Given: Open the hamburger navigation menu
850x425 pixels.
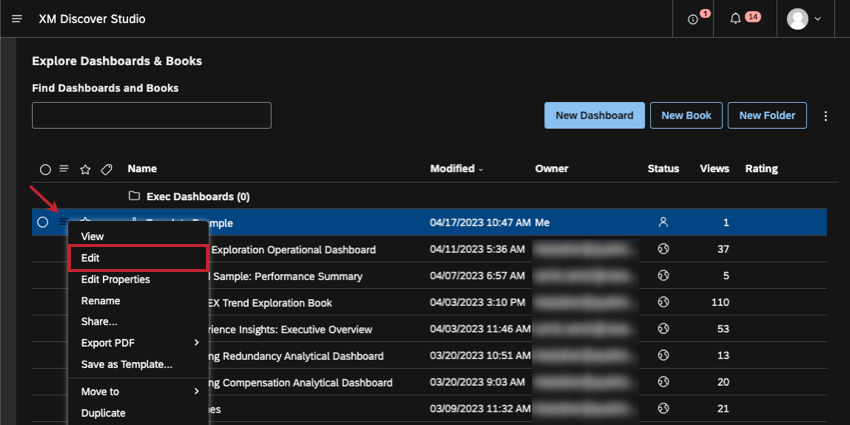Looking at the screenshot, I should click(17, 19).
